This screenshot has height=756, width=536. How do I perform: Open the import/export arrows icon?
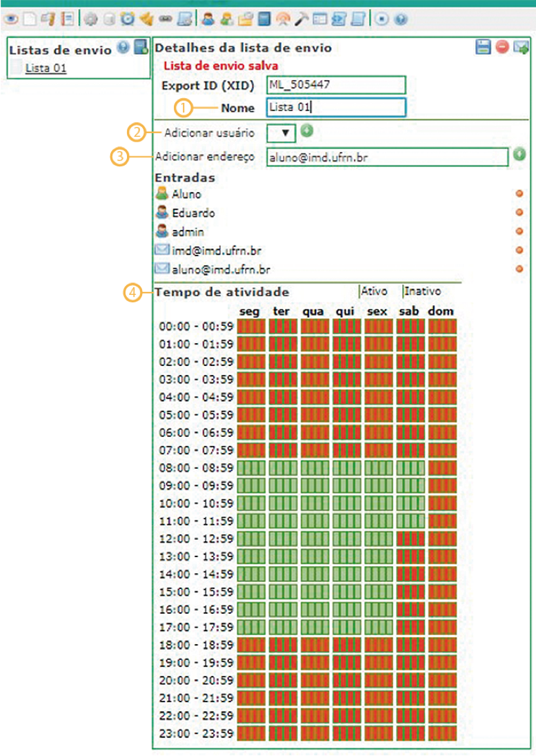pos(339,19)
